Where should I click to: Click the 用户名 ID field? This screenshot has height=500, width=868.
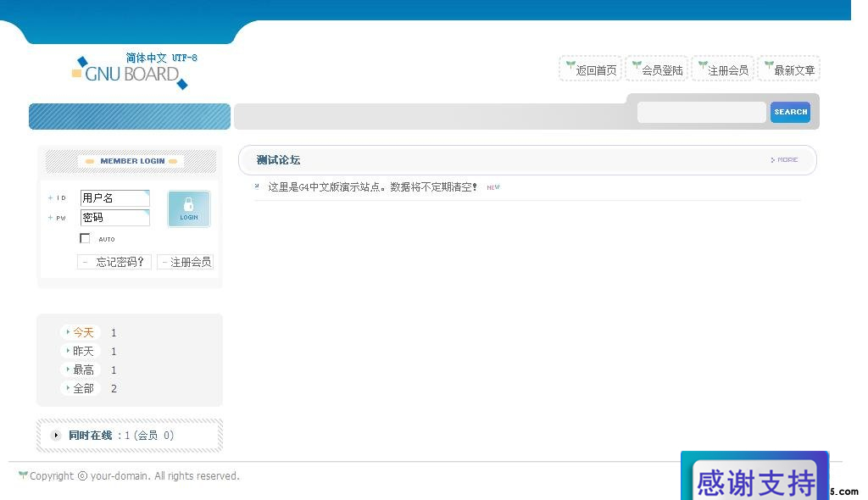click(115, 198)
